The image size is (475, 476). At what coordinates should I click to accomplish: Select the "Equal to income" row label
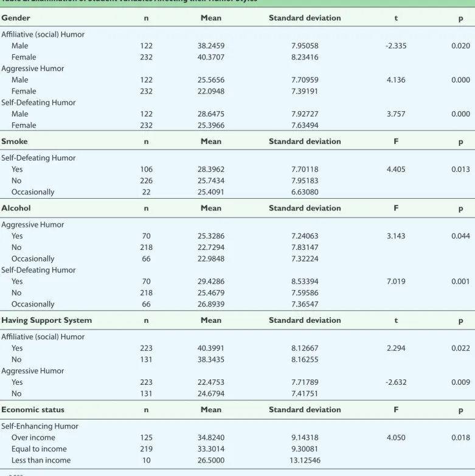(x=39, y=449)
